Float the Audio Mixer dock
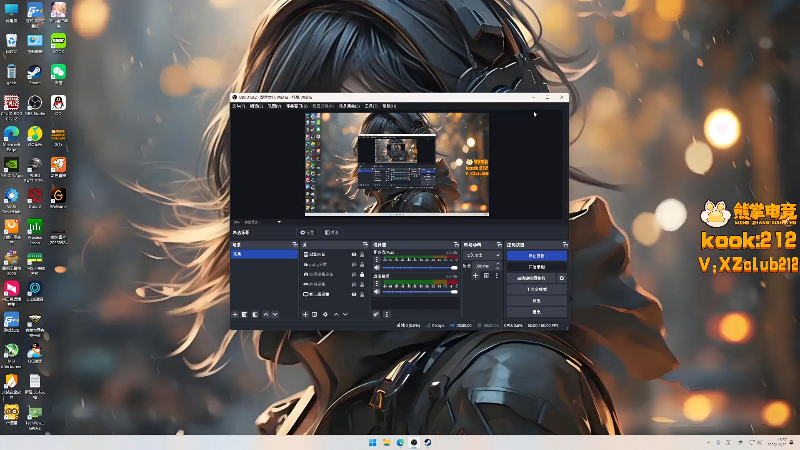Image resolution: width=800 pixels, height=450 pixels. tap(456, 245)
